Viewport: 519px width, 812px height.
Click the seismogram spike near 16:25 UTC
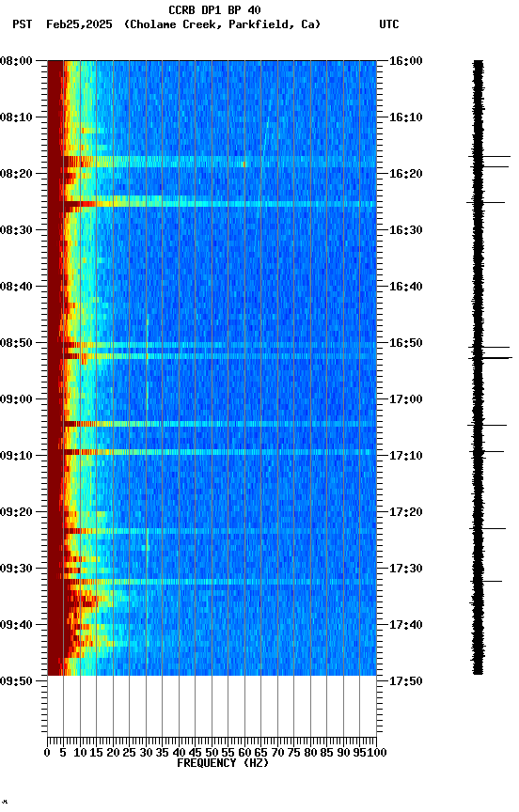485,202
